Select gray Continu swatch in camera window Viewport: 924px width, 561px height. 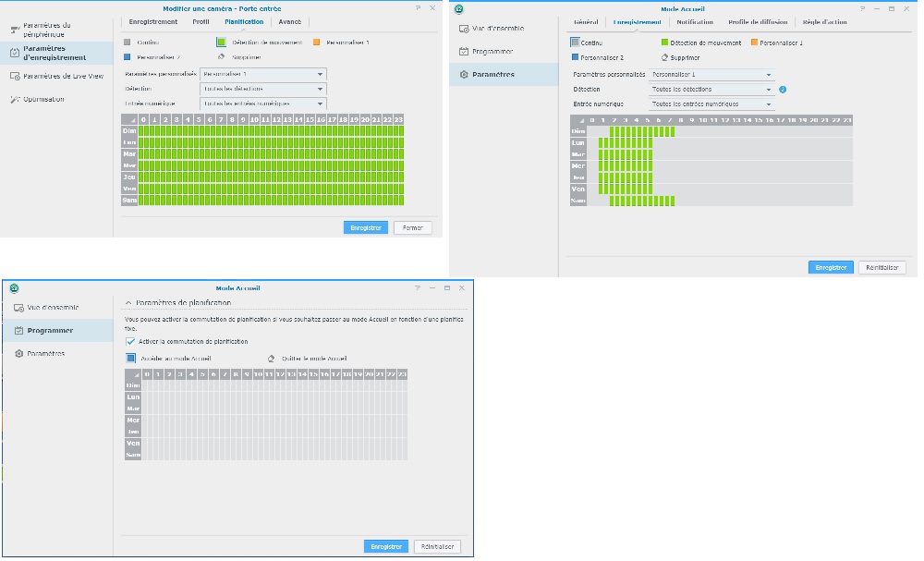pyautogui.click(x=128, y=43)
